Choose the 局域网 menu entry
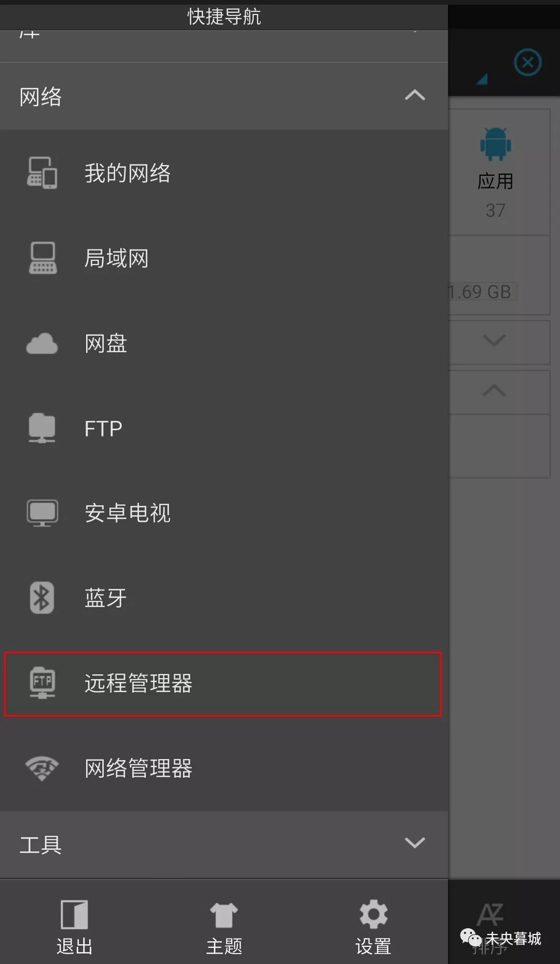This screenshot has height=964, width=560. (x=224, y=258)
